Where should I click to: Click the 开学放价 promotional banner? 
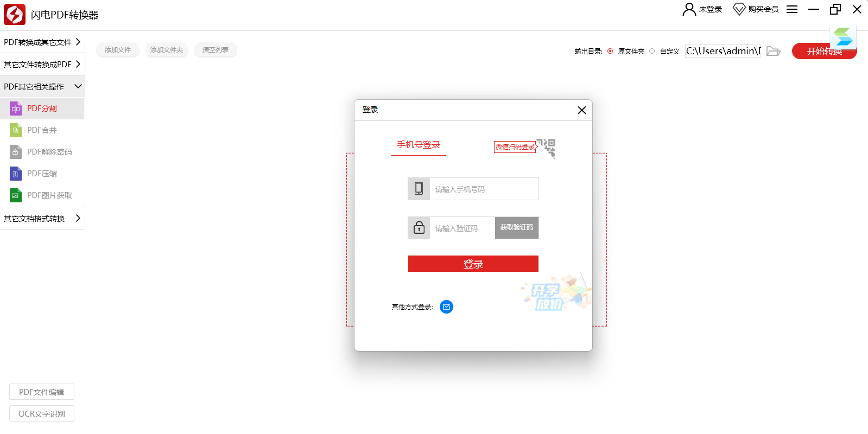pyautogui.click(x=555, y=293)
